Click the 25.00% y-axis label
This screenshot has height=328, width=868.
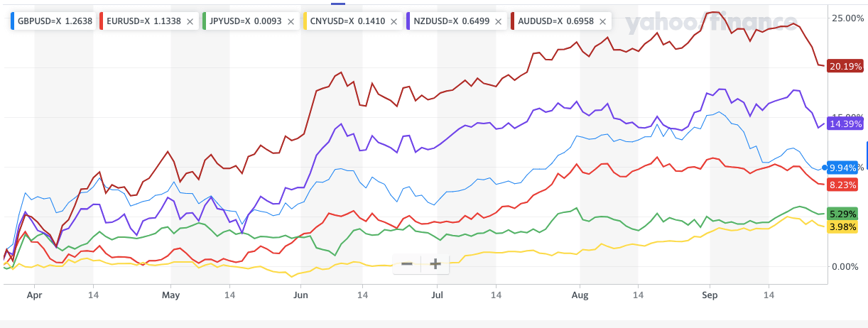pos(846,17)
